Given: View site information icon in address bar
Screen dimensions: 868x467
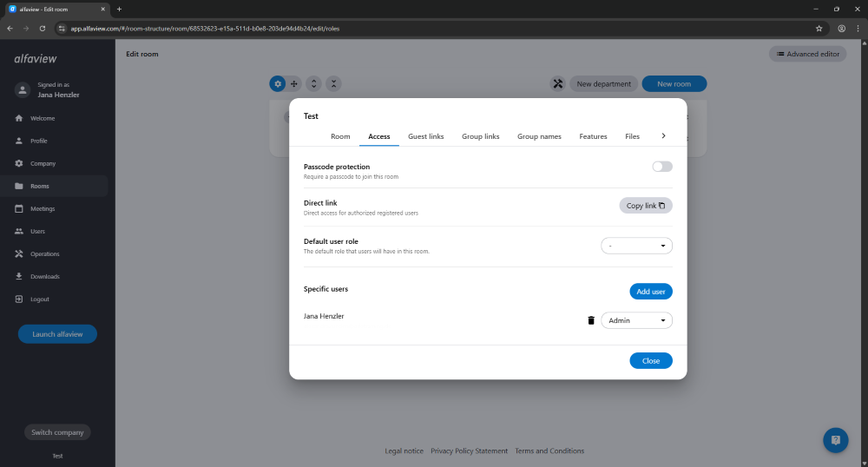Looking at the screenshot, I should coord(62,29).
